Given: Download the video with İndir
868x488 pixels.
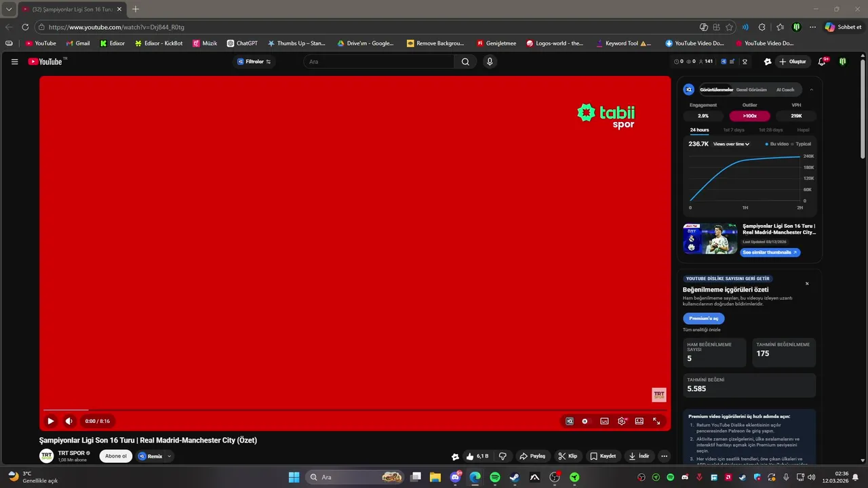Looking at the screenshot, I should click(x=639, y=456).
